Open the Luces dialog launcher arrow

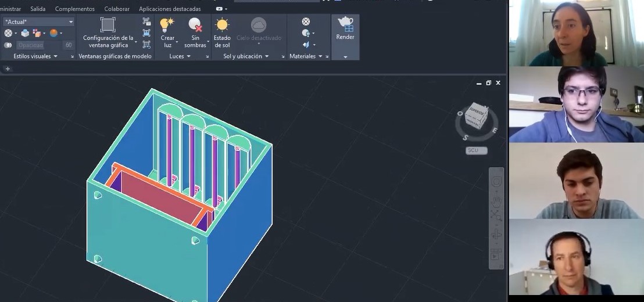[x=207, y=57]
